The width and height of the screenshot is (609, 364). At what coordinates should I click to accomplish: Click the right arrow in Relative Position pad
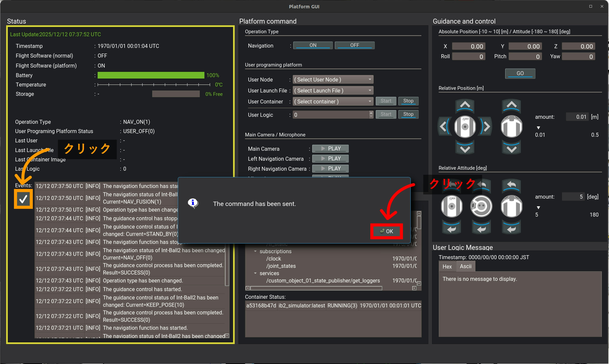(486, 127)
